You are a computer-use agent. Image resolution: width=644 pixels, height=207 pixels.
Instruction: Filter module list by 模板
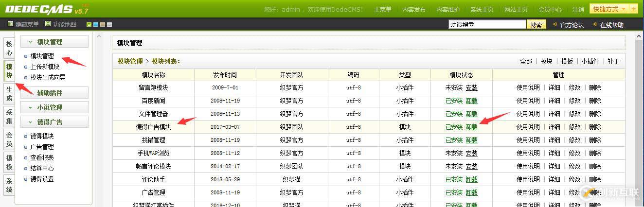pyautogui.click(x=567, y=61)
